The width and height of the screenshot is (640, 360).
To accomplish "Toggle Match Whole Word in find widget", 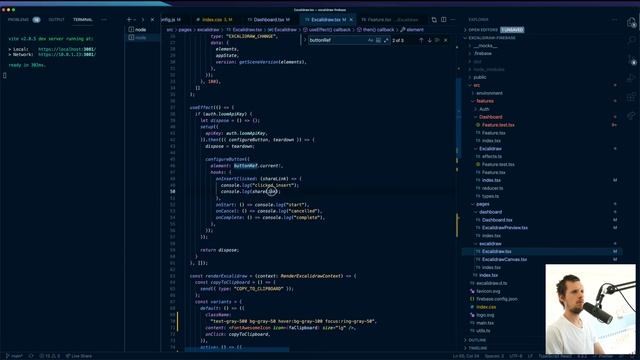I will pos(378,40).
